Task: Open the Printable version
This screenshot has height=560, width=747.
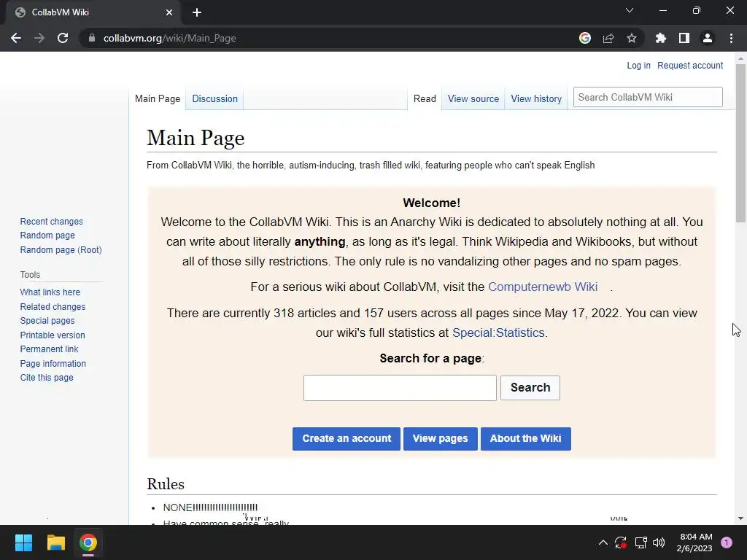Action: (x=53, y=335)
